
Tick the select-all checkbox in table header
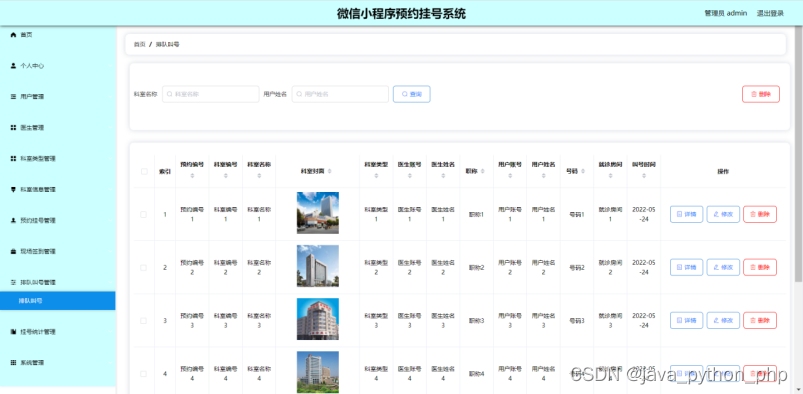144,171
